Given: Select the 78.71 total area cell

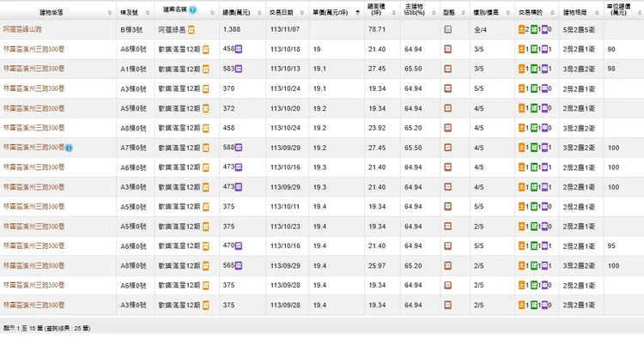Looking at the screenshot, I should coord(377,29).
